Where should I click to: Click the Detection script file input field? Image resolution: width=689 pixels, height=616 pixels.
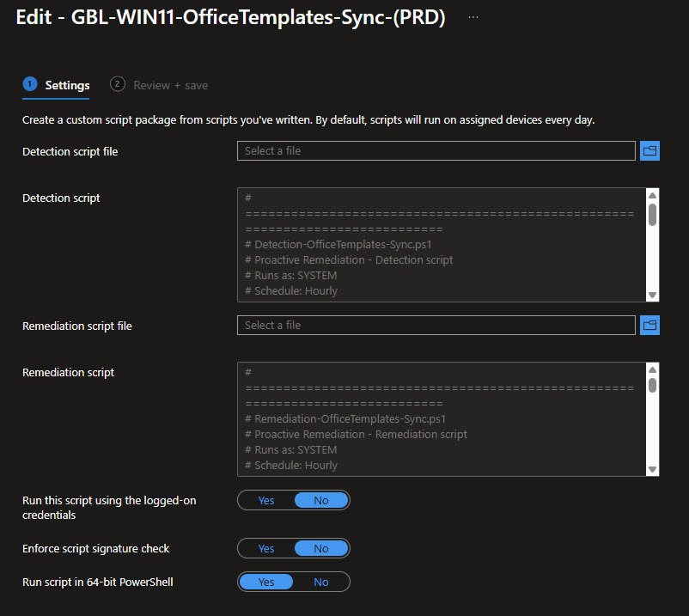tap(436, 151)
